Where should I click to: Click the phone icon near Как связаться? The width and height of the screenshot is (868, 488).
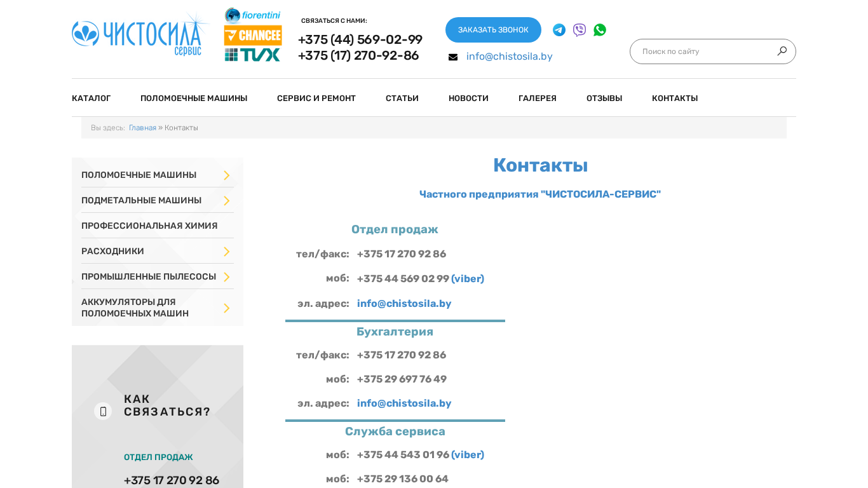[103, 411]
